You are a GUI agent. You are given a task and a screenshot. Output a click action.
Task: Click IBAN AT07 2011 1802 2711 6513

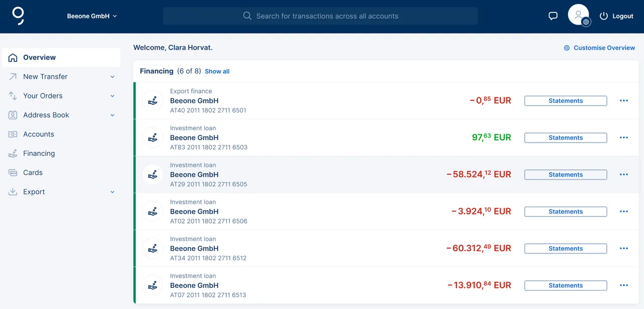[x=208, y=295]
